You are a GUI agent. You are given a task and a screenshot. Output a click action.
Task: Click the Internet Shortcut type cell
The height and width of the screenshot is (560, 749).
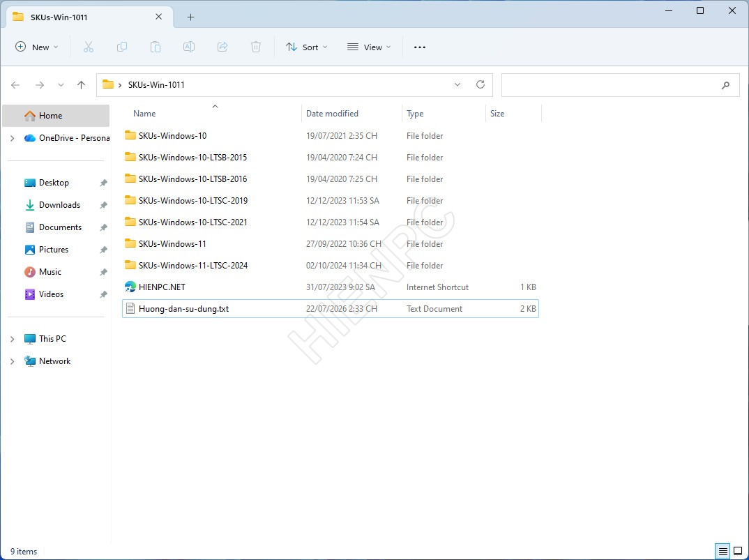(x=437, y=287)
